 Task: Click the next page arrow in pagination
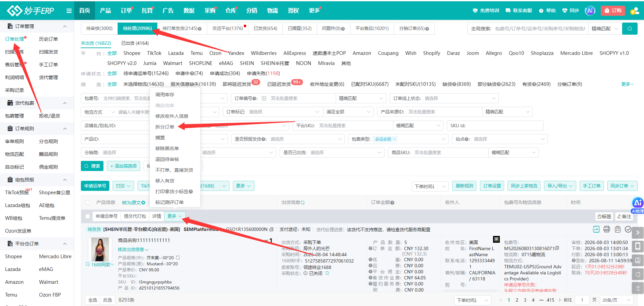click(x=560, y=300)
